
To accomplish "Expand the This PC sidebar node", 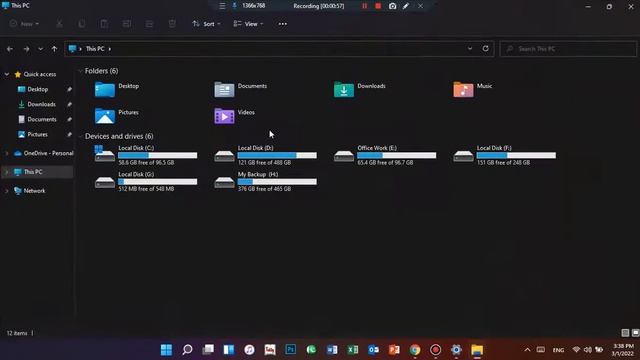I will pos(7,172).
